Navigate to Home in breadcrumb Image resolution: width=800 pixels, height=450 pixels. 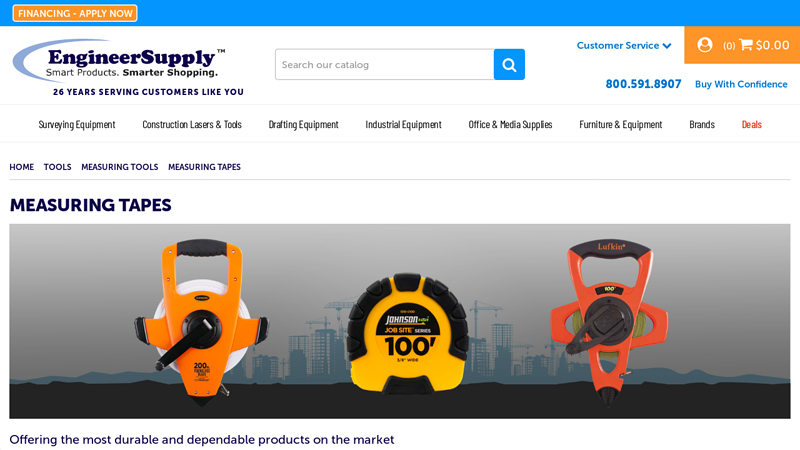click(22, 167)
